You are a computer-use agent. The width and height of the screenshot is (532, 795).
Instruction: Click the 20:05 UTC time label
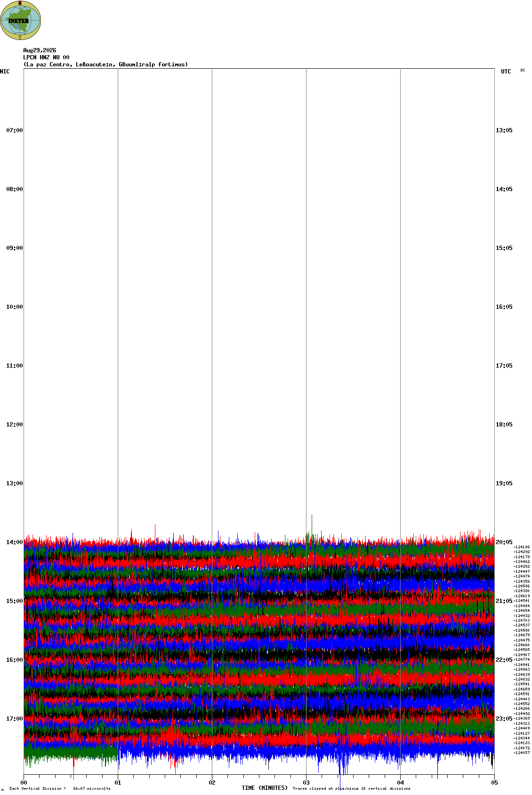504,542
